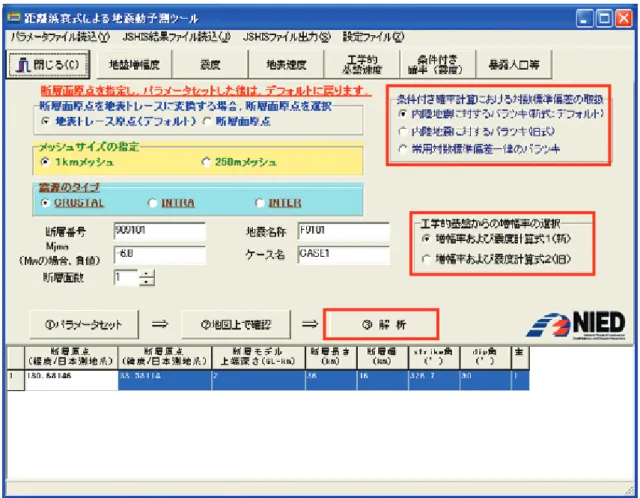
Task: Click the ケース名 input field
Action: (343, 255)
